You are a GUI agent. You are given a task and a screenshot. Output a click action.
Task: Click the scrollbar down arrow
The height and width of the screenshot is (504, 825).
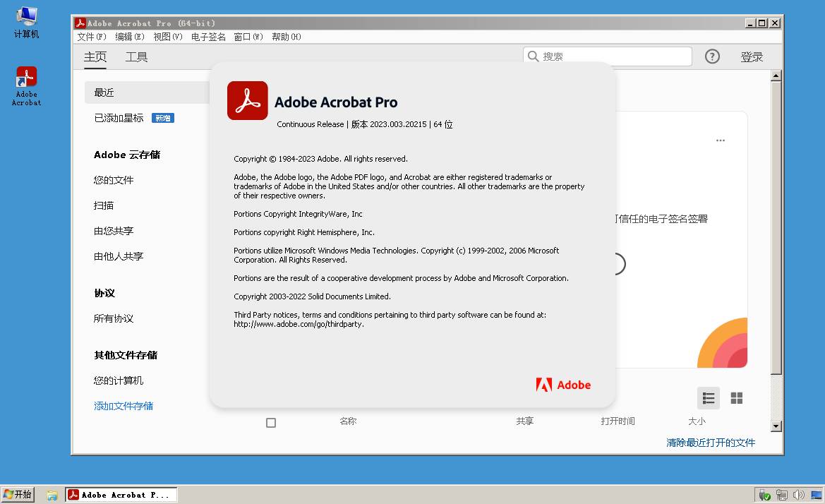[x=776, y=426]
